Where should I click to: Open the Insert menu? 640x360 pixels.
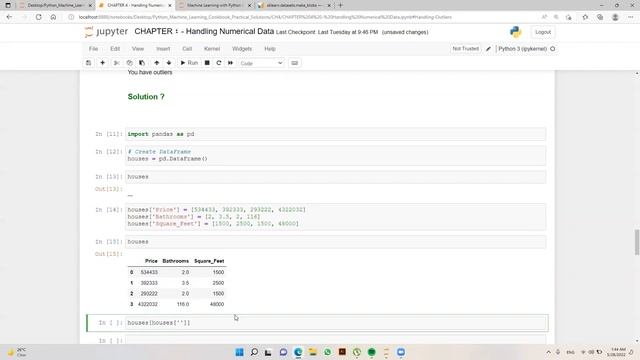[x=163, y=49]
